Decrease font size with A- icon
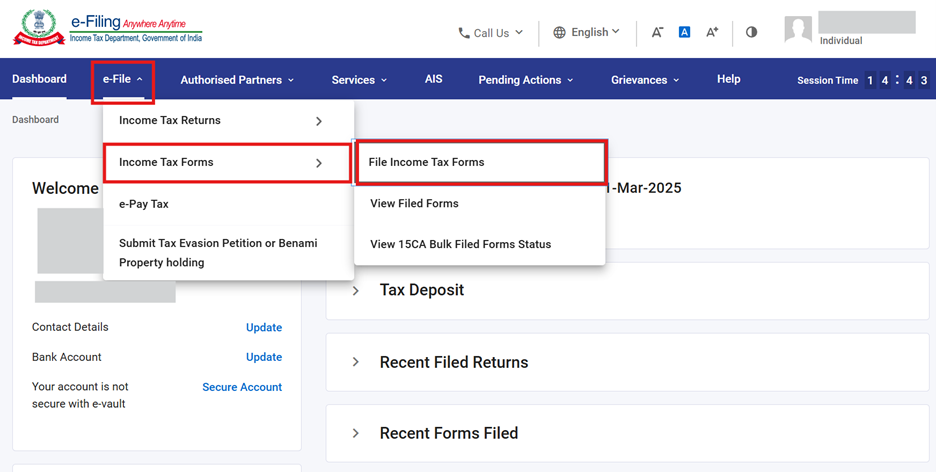This screenshot has width=936, height=472. click(x=657, y=32)
